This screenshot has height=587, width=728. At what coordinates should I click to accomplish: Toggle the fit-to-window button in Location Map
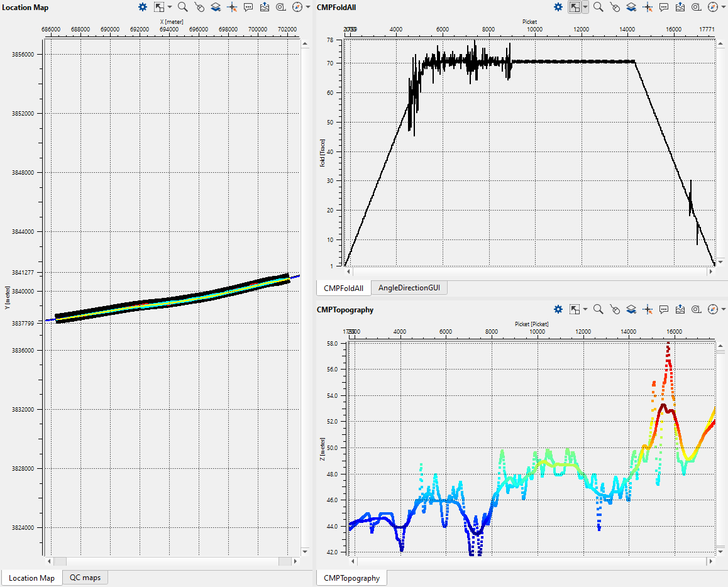tap(159, 8)
